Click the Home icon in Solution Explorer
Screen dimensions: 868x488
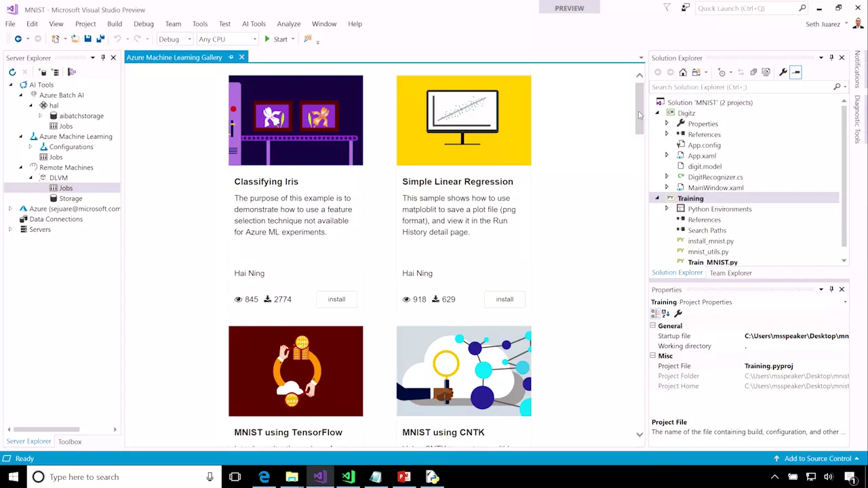(683, 72)
